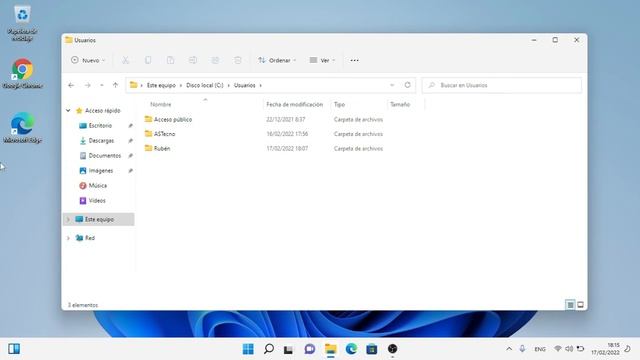This screenshot has height=360, width=640.
Task: Click the Cut scissors icon
Action: coord(125,60)
